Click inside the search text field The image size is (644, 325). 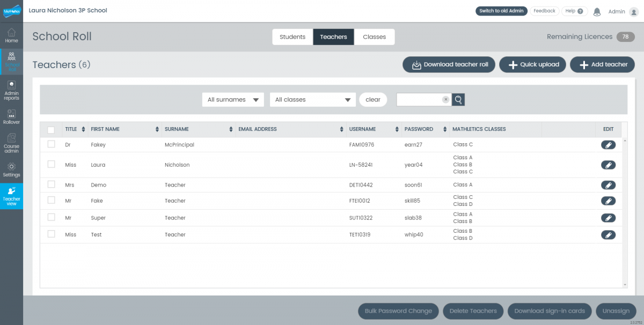421,100
